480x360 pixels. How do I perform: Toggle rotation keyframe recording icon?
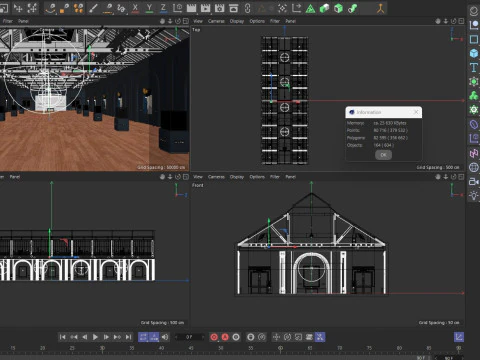[x=287, y=337]
